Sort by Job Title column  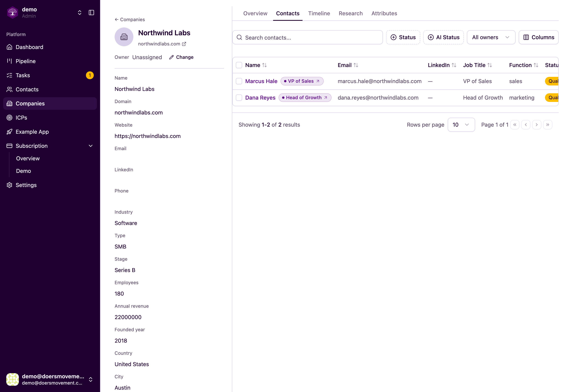click(x=478, y=65)
